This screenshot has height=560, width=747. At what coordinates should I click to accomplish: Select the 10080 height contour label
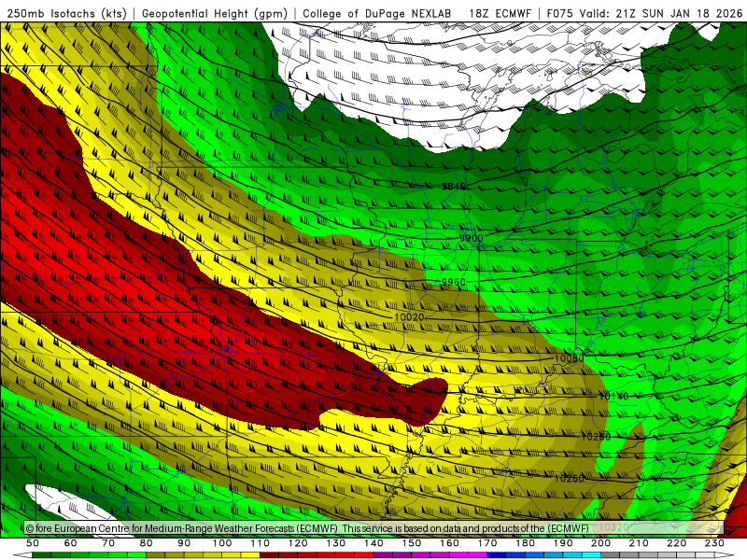coord(570,357)
